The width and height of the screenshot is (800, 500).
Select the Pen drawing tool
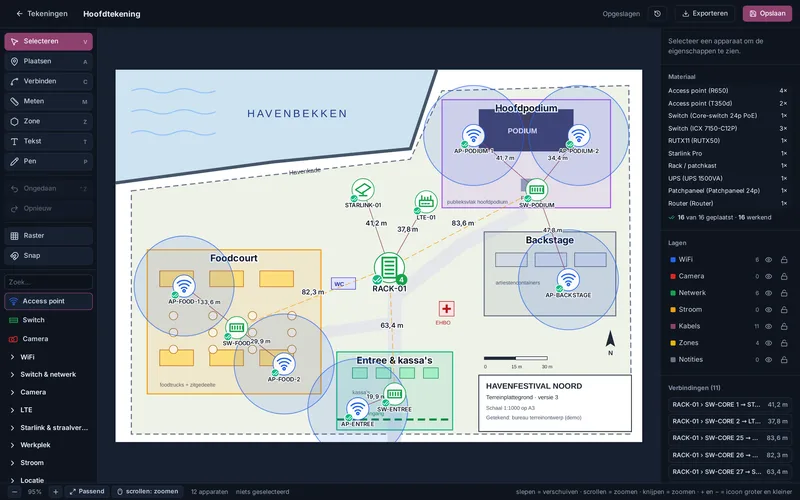pos(48,161)
